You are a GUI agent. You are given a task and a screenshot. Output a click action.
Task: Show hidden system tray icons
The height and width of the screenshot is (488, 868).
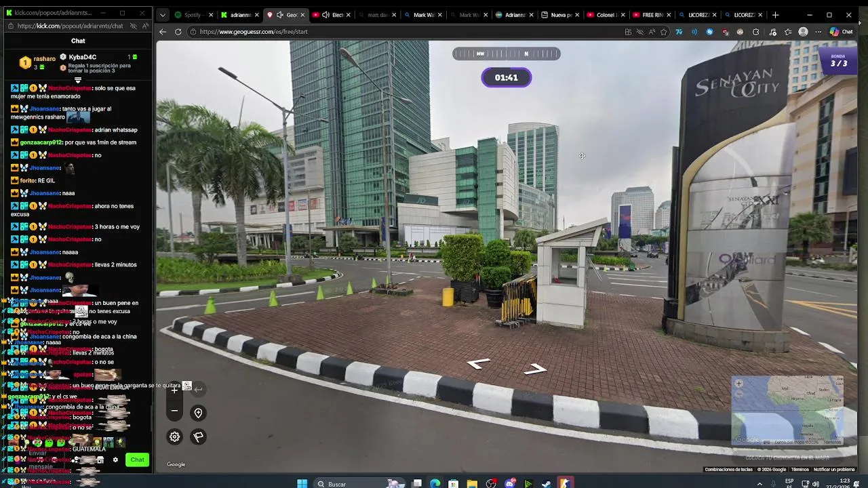click(x=759, y=484)
